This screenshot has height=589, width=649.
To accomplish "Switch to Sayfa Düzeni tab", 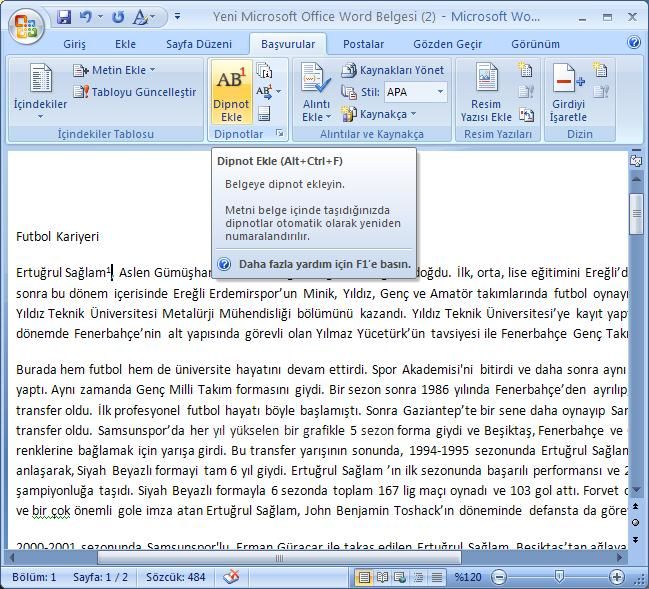I will tap(199, 44).
